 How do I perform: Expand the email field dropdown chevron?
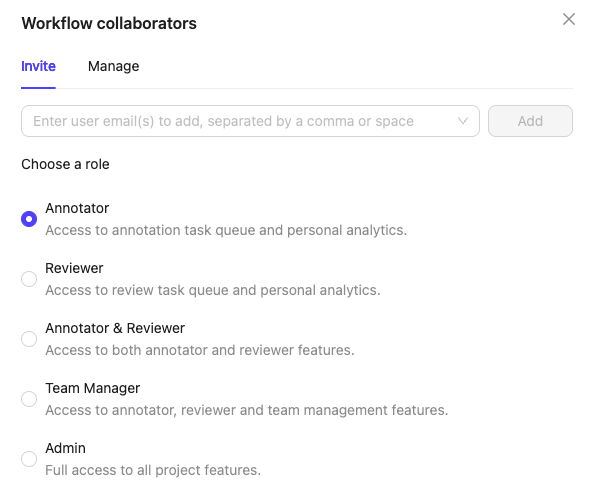click(x=463, y=121)
